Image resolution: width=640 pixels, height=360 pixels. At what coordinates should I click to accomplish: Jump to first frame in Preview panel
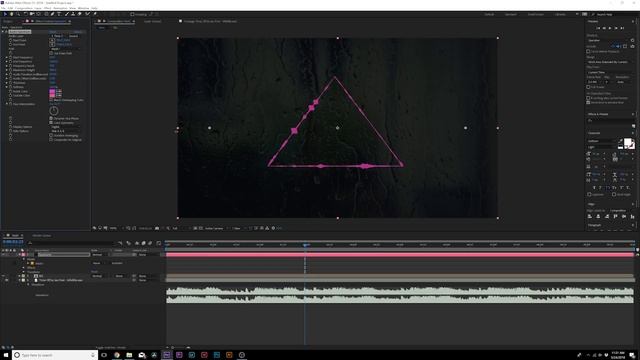[598, 28]
